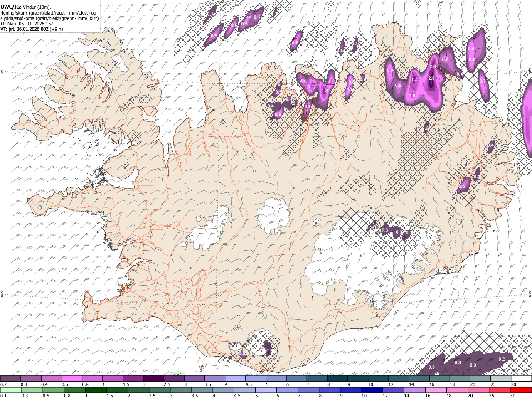Pick the first grey-purple swatch above 0.2 in the upper legend
Screen dimensions: 532x399
[10, 378]
